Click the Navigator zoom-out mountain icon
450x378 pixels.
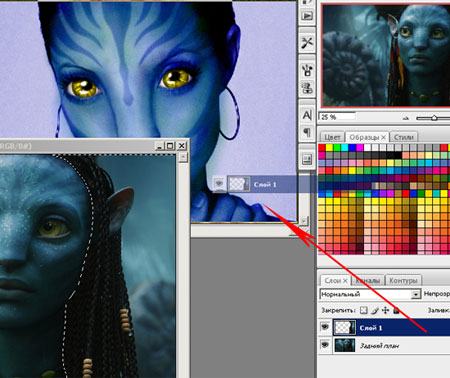(406, 118)
